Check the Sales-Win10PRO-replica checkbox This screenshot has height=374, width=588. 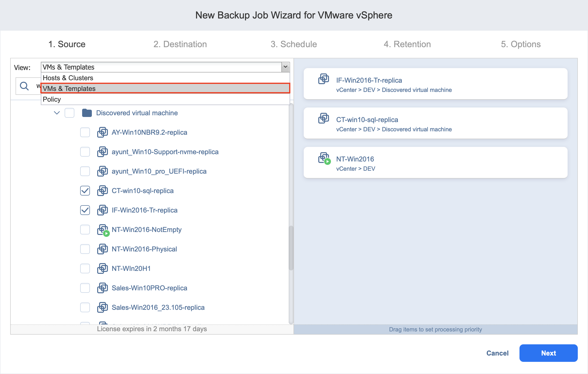pyautogui.click(x=85, y=288)
